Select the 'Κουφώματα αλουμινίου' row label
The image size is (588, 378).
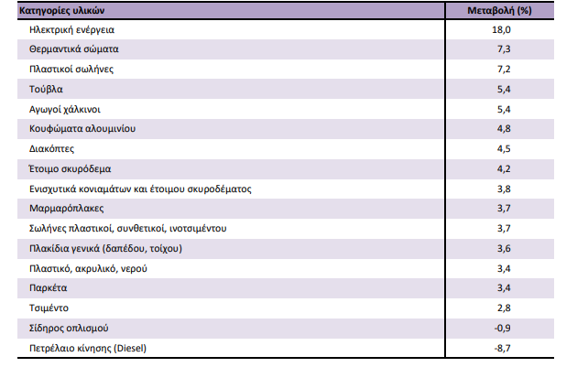click(x=82, y=129)
